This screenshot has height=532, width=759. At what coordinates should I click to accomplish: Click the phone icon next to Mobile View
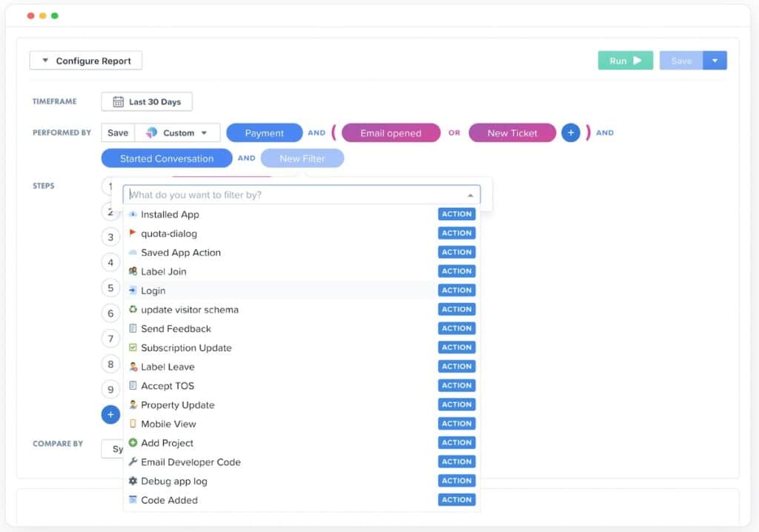pyautogui.click(x=135, y=423)
